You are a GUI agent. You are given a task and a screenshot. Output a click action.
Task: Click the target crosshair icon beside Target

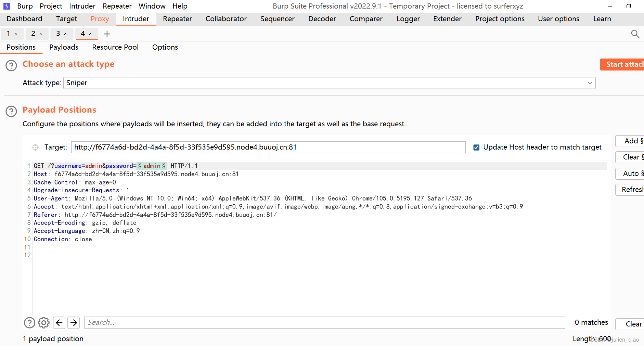(x=35, y=147)
